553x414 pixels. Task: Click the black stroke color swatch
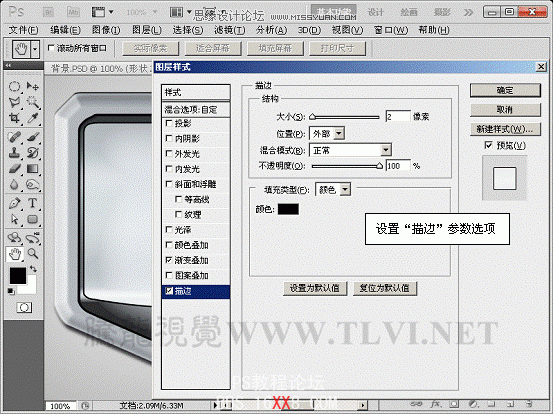click(x=288, y=209)
